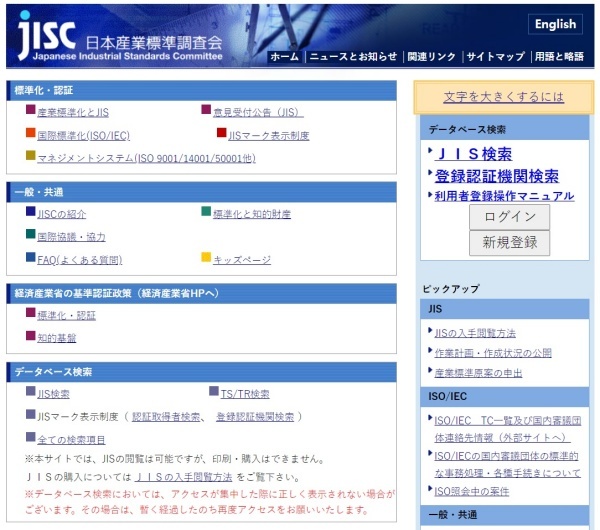Open ニュースとお知らせ in the top navigation
The image size is (600, 530).
point(353,57)
